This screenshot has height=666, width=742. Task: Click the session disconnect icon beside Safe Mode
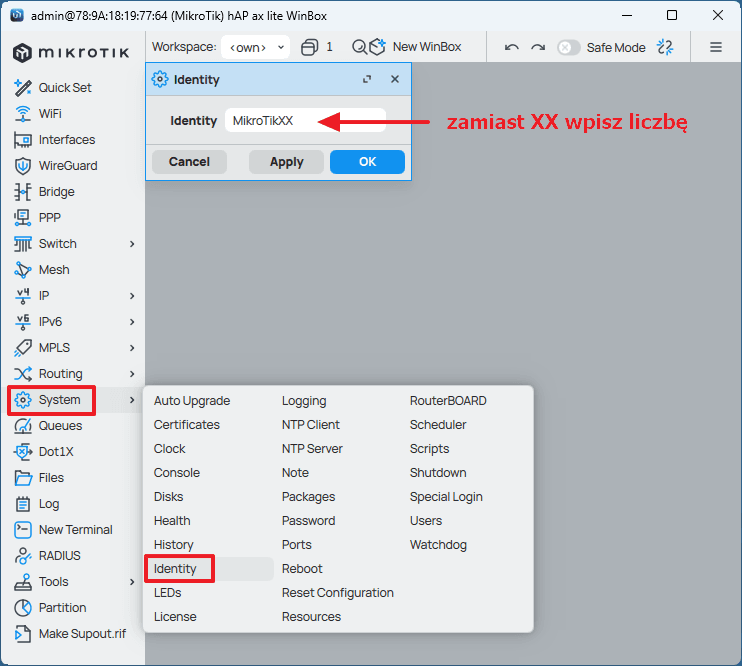click(x=666, y=47)
